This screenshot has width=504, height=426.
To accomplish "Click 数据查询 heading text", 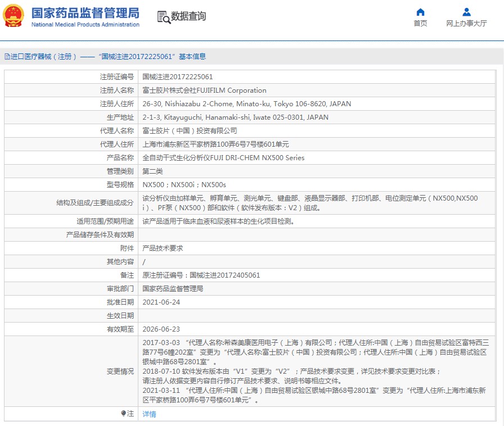I will pos(188,16).
